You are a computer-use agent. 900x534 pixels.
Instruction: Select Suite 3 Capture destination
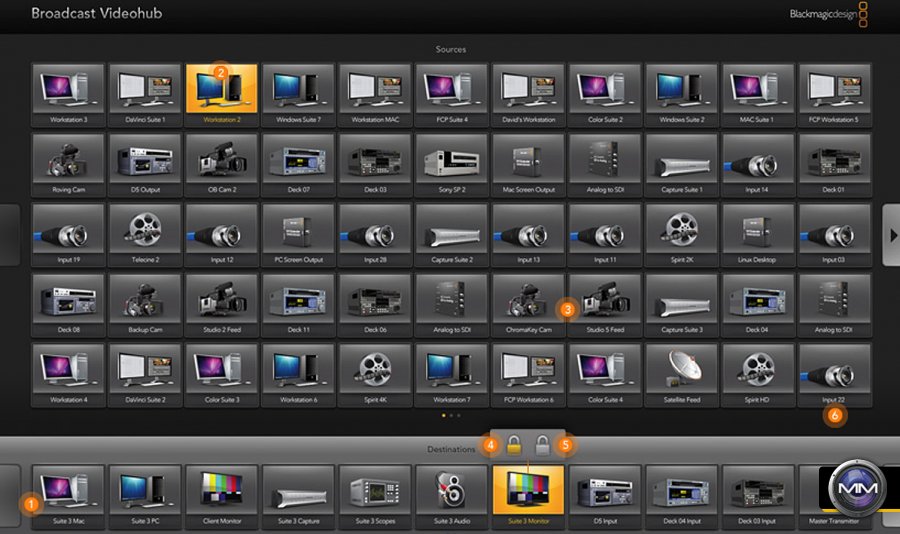click(298, 497)
